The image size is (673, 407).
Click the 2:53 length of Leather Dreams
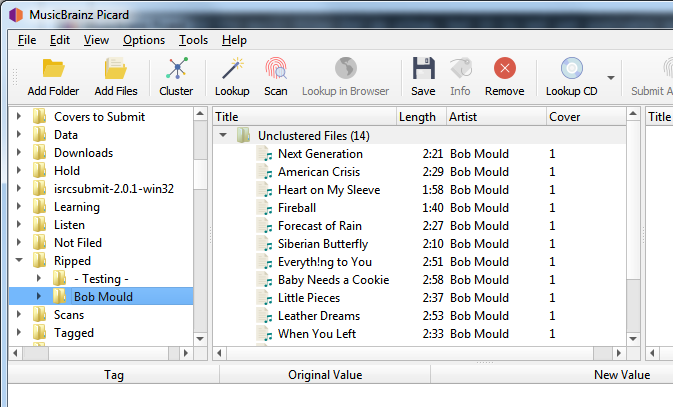tap(433, 316)
